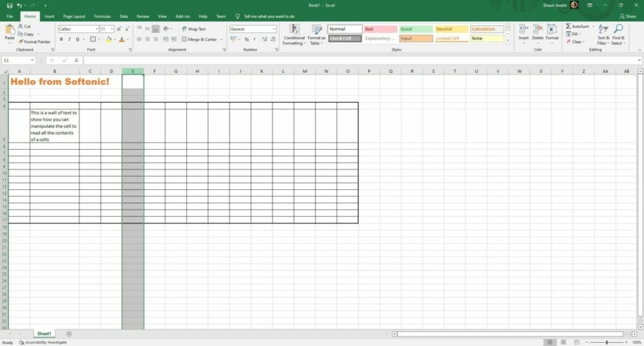Click the Increase Decimal icon

(265, 40)
